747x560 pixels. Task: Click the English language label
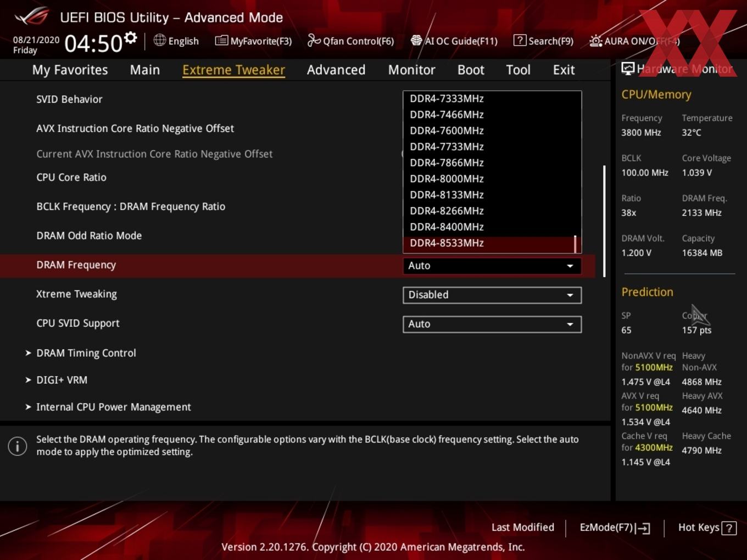coord(183,41)
